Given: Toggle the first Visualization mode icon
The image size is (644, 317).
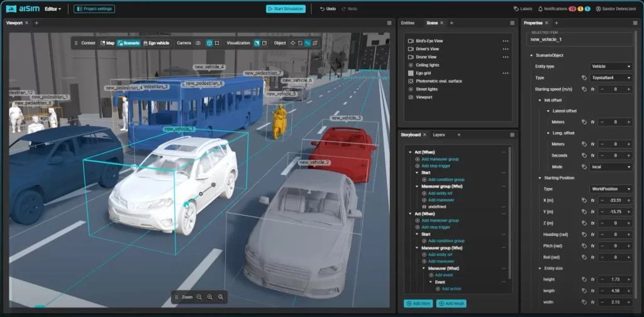Looking at the screenshot, I should click(257, 43).
